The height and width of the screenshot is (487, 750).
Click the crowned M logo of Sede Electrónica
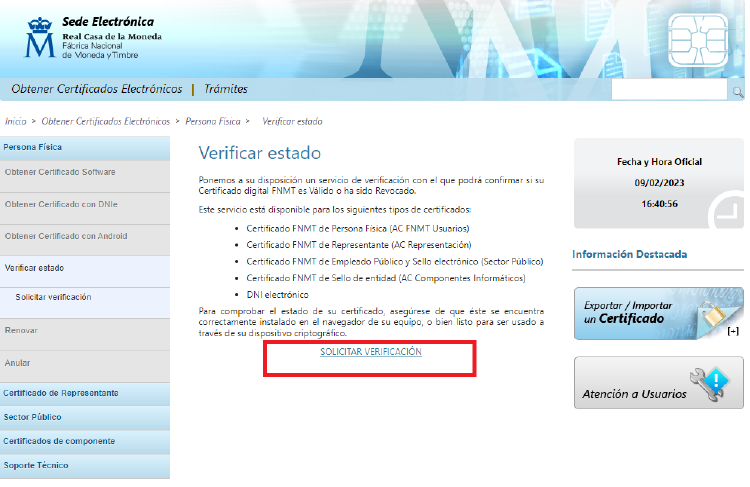(40, 37)
